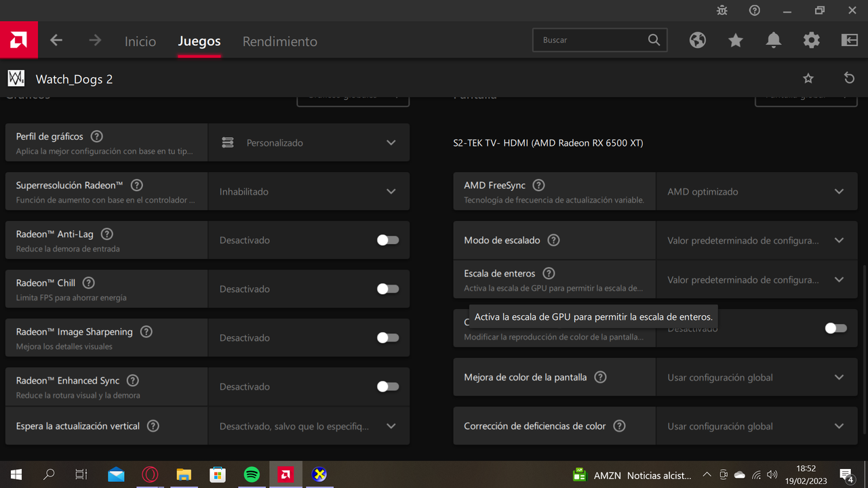Open Perfil de gráficos Personalizado dropdown
The image size is (868, 488).
pyautogui.click(x=309, y=142)
